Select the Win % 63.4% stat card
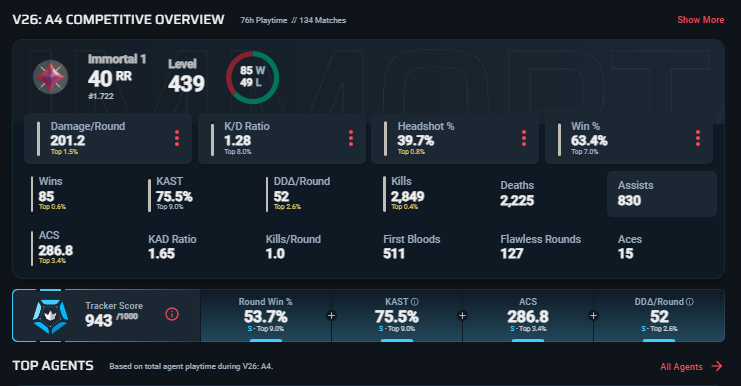741x386 pixels. tap(629, 138)
